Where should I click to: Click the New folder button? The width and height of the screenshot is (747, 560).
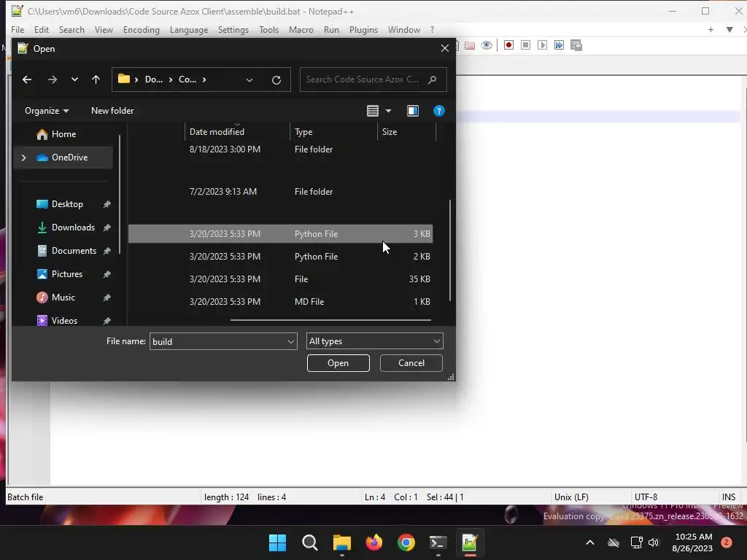click(x=112, y=111)
